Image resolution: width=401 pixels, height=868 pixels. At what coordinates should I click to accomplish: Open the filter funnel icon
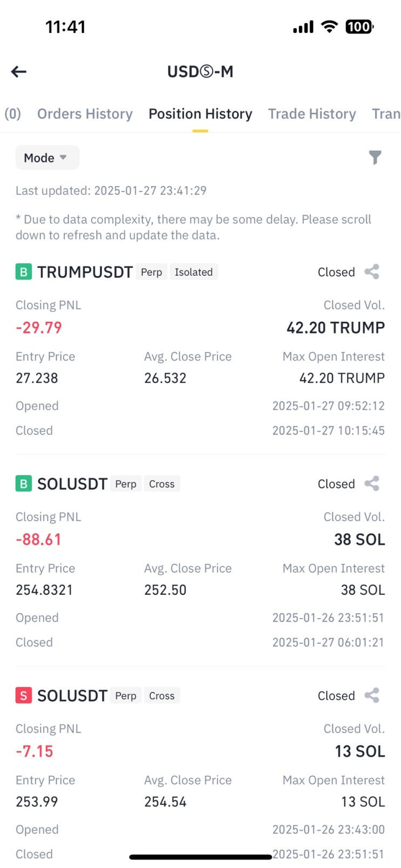point(375,158)
